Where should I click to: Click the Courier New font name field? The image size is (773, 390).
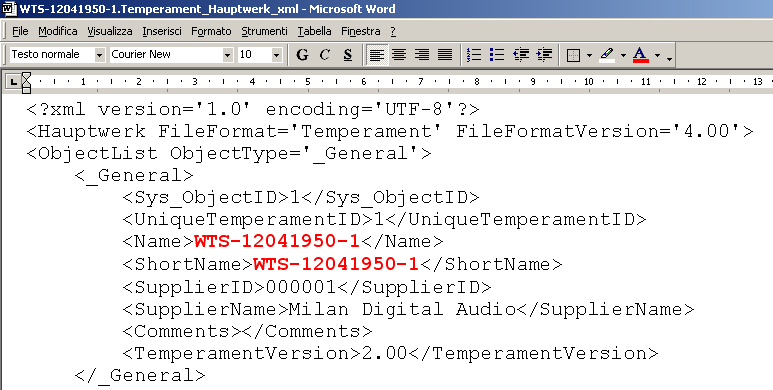point(166,55)
